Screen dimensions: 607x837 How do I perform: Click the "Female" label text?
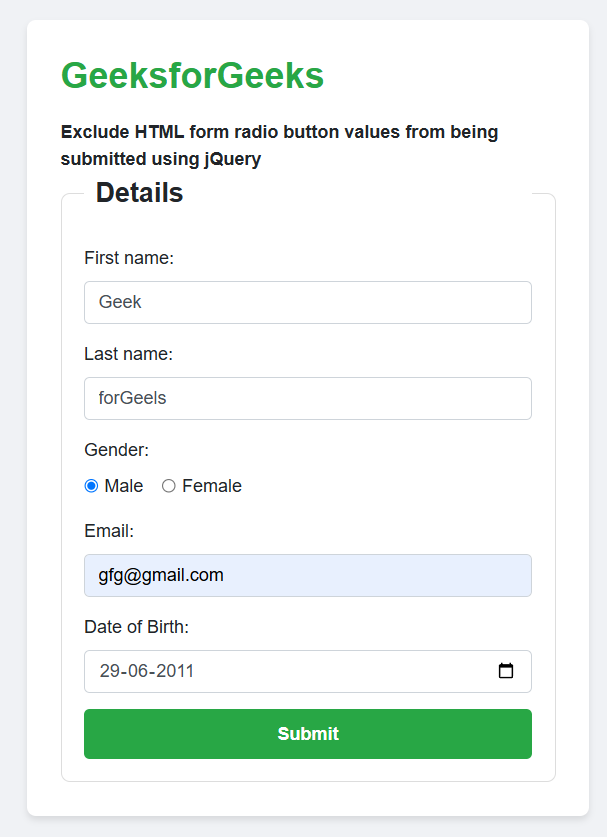[x=212, y=486]
